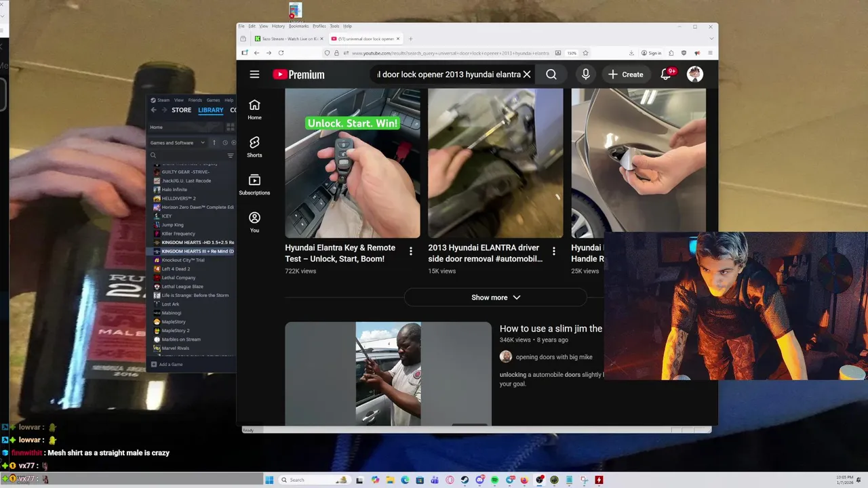Click the browser URL address bar
The image size is (868, 488).
(x=451, y=53)
